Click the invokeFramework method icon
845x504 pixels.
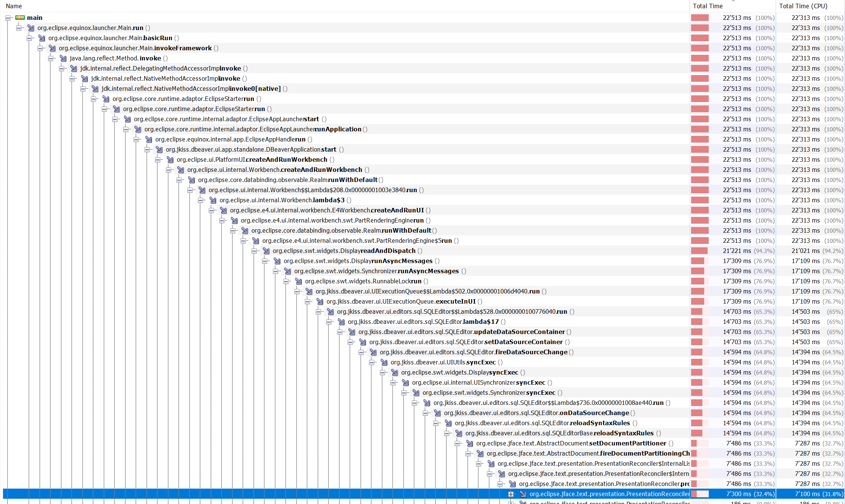52,48
